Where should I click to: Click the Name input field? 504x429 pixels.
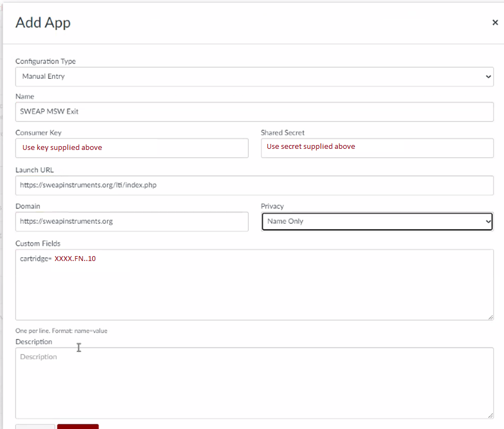pos(254,112)
